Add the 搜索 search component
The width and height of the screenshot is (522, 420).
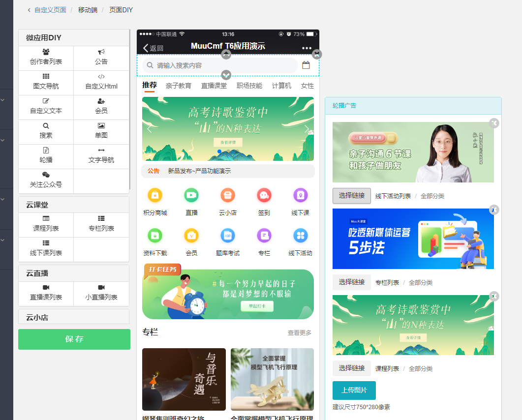tap(46, 132)
